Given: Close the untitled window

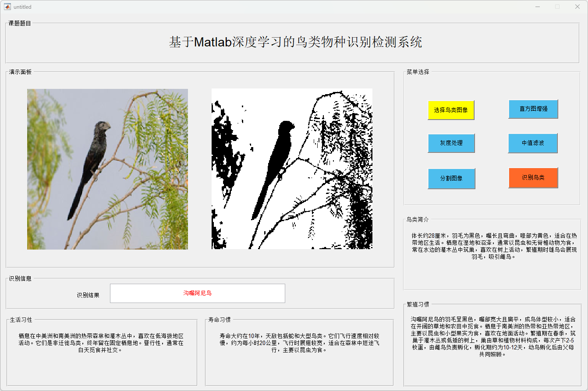Looking at the screenshot, I should (577, 7).
